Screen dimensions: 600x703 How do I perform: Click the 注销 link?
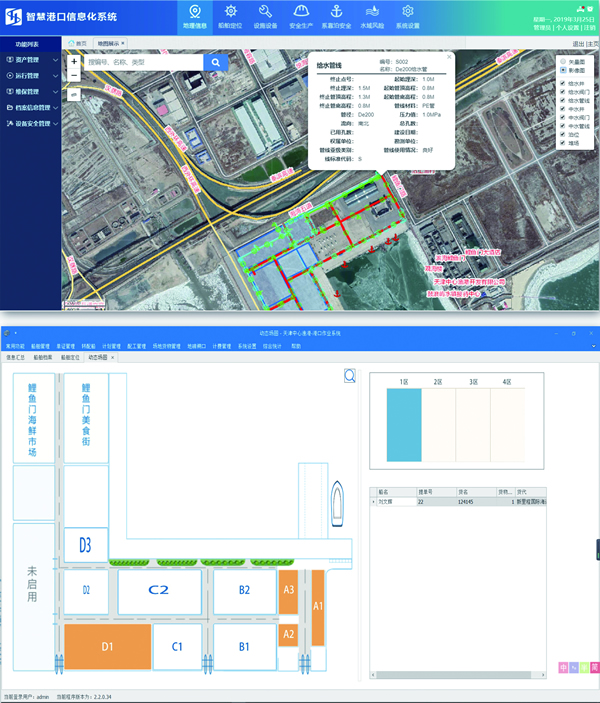pos(590,28)
